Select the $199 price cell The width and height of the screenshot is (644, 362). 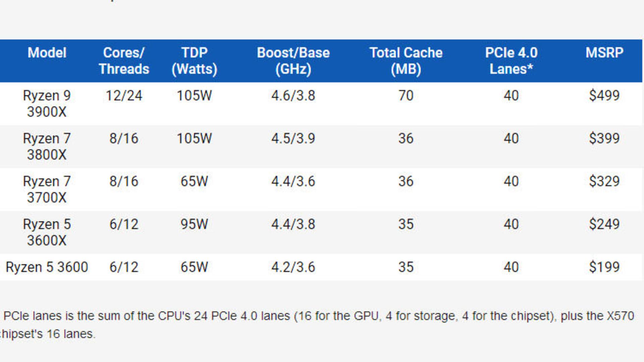point(604,267)
